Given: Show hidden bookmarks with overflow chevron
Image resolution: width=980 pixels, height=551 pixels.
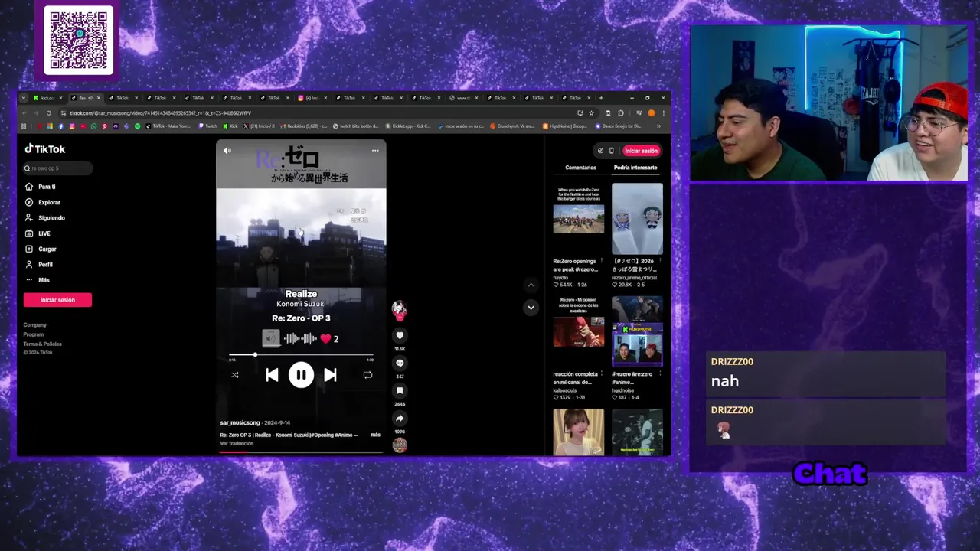Looking at the screenshot, I should coord(658,126).
